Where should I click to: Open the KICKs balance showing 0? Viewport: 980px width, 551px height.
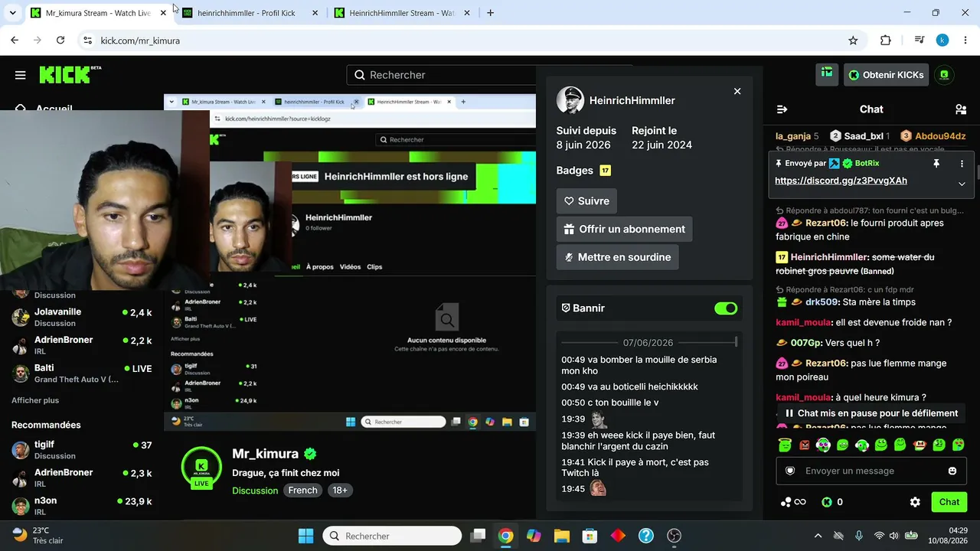click(x=832, y=502)
